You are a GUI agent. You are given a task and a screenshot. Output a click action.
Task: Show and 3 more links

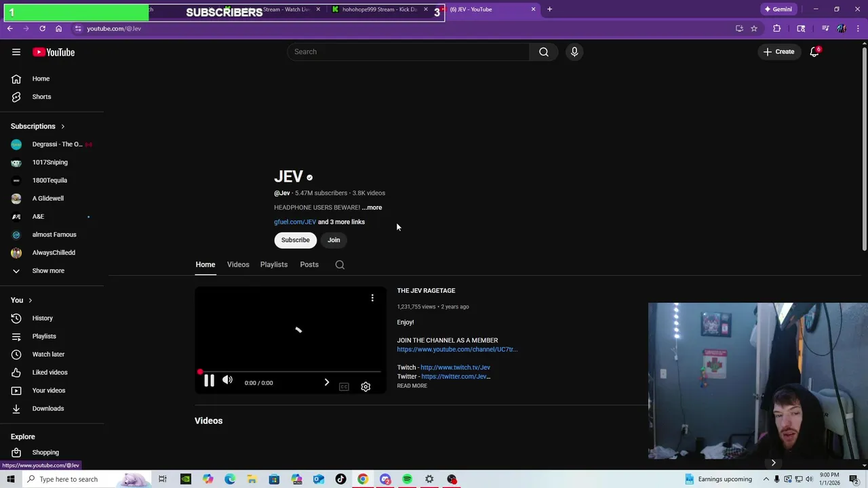[342, 222]
